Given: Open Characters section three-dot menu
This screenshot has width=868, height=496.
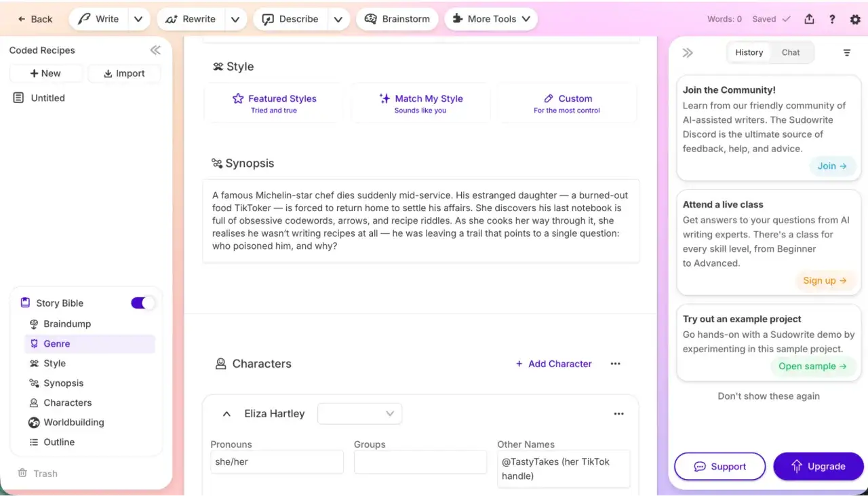Looking at the screenshot, I should click(615, 364).
